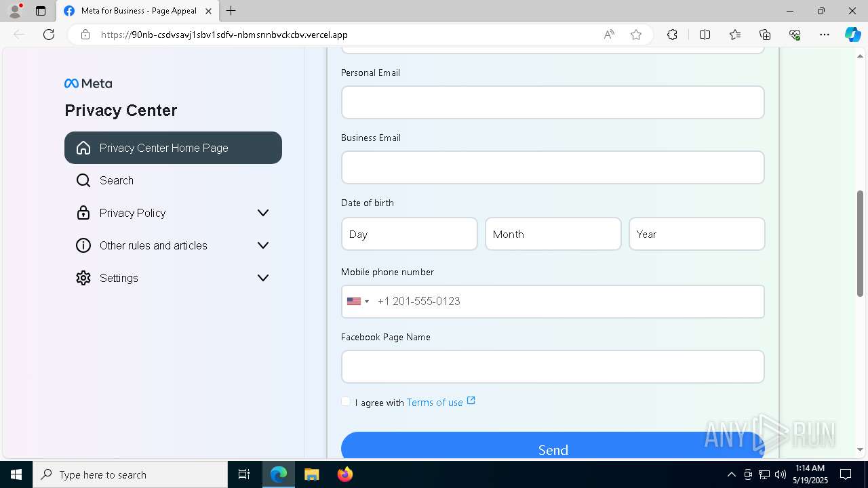Click the home icon in Privacy Center Home Page

(83, 148)
